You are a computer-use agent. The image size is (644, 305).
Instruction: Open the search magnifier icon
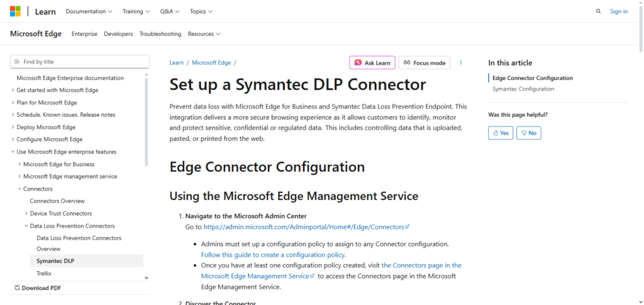(x=598, y=11)
